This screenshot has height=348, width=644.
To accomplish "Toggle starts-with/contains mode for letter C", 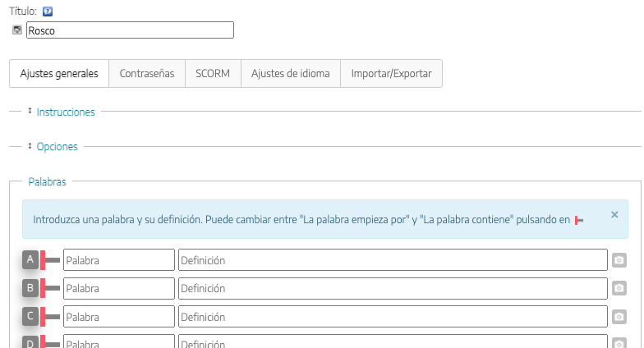I will coord(51,316).
